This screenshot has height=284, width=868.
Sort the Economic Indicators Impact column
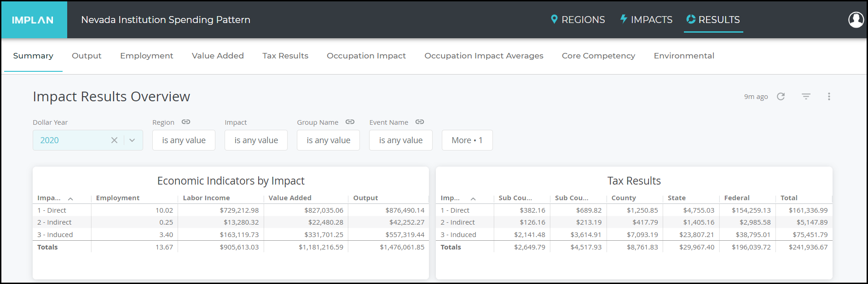pos(70,199)
